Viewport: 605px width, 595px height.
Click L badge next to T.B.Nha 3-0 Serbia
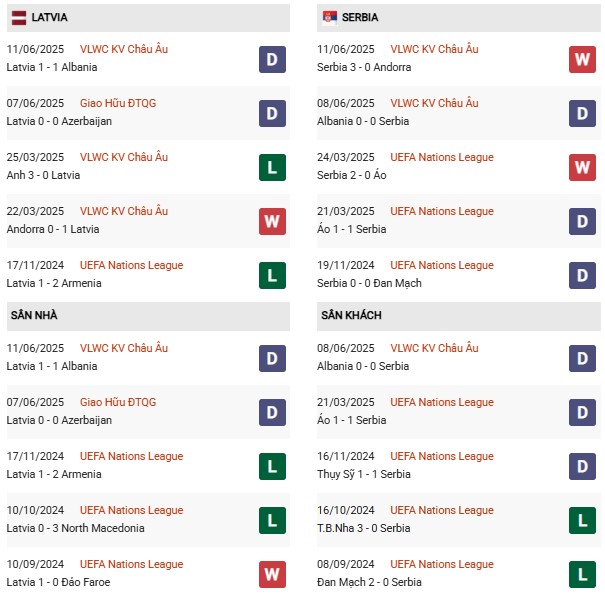[x=583, y=520]
